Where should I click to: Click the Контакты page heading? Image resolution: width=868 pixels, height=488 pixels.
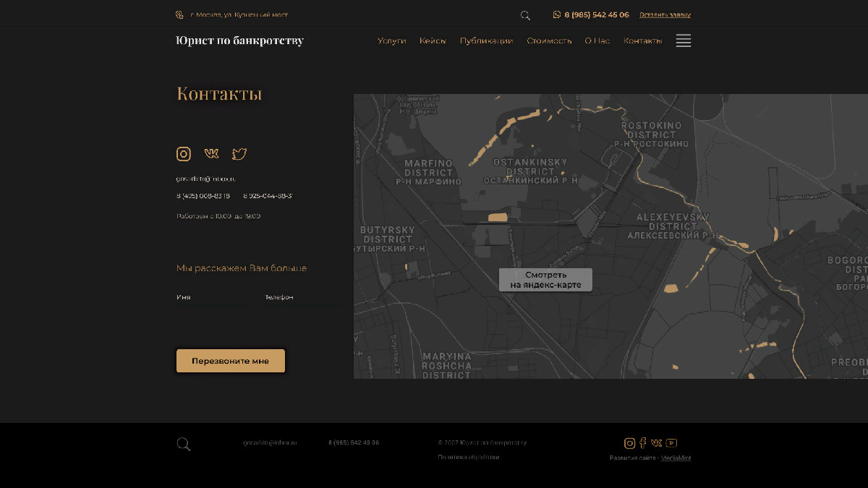[x=219, y=93]
